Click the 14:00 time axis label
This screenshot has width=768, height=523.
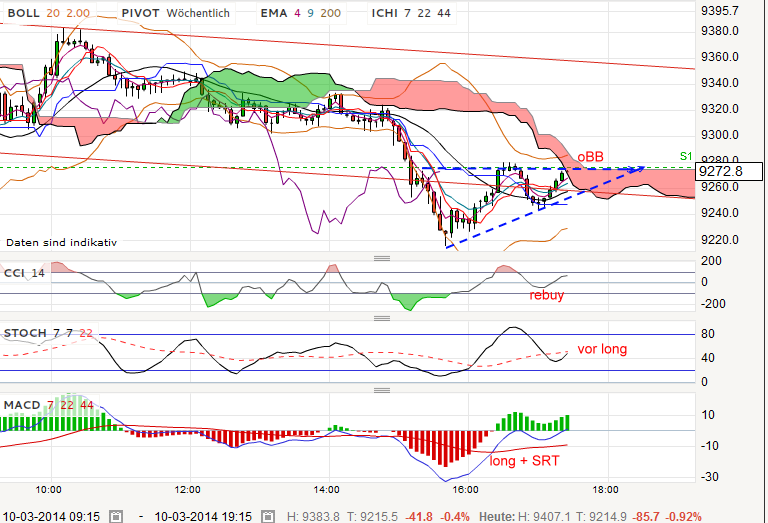[326, 490]
